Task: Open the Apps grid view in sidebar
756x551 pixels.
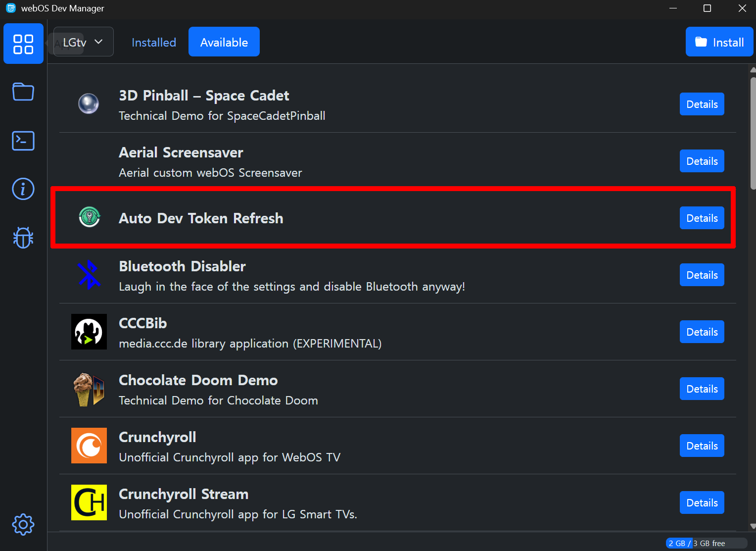Action: pyautogui.click(x=23, y=44)
